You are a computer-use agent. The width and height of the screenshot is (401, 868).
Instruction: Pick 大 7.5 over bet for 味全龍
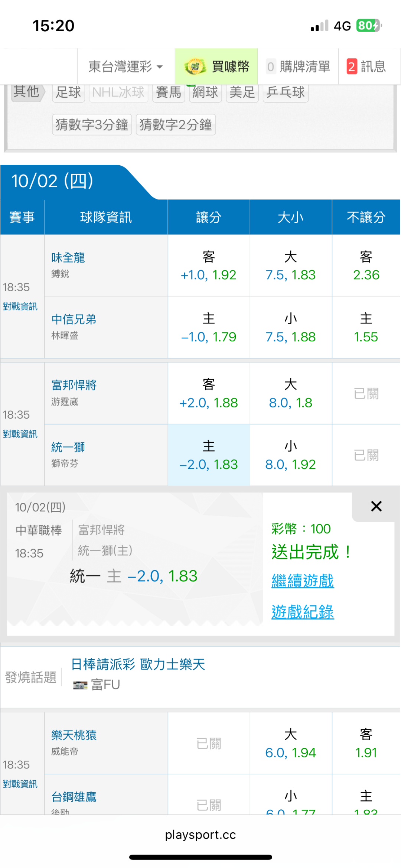(x=291, y=266)
